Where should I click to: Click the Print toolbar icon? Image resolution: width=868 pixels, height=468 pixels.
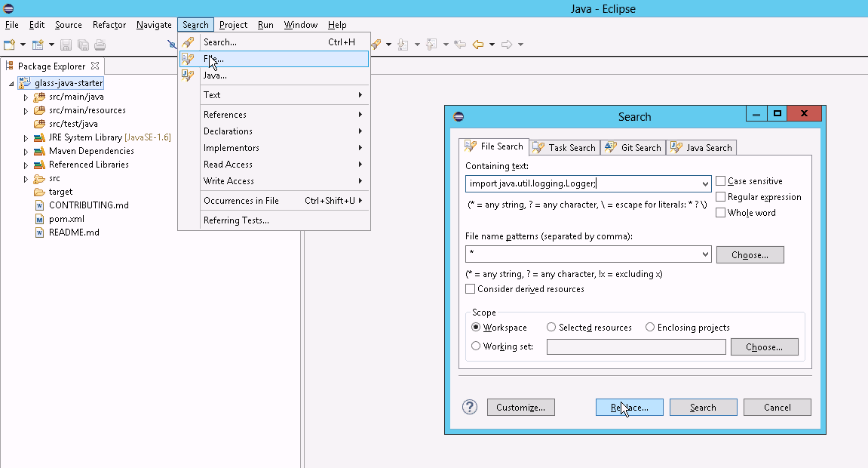[x=100, y=45]
